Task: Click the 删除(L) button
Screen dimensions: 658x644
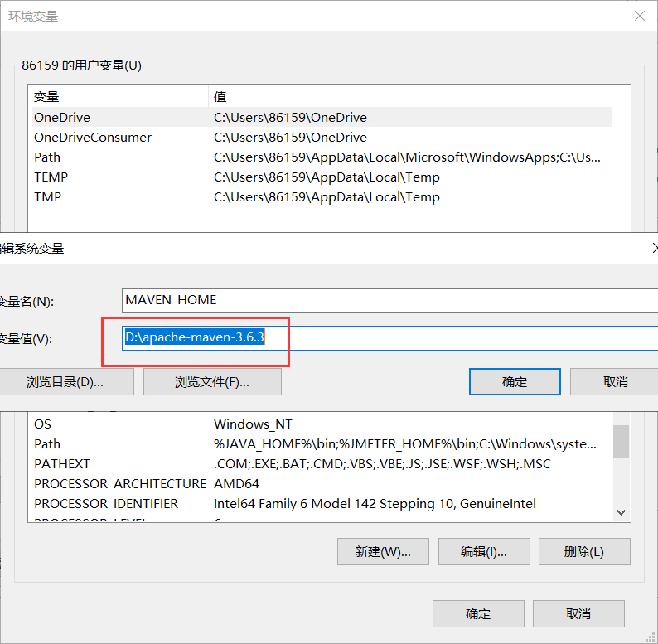Action: [584, 552]
